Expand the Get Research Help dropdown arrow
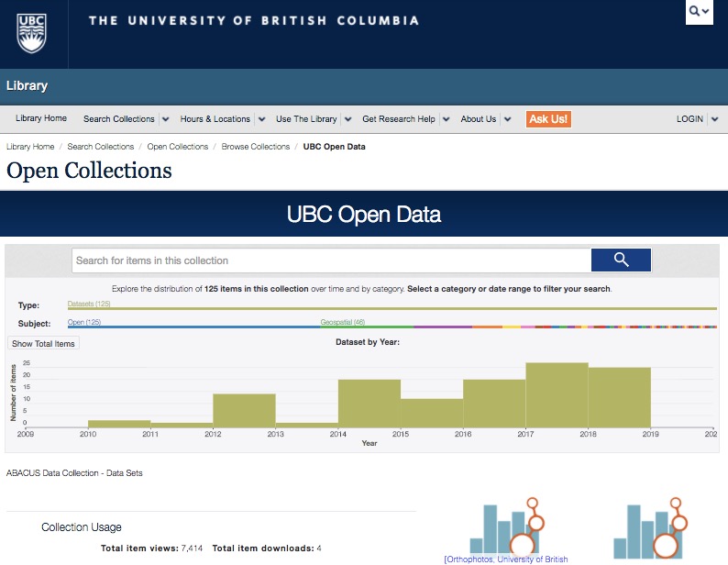The height and width of the screenshot is (565, 728). 447,119
